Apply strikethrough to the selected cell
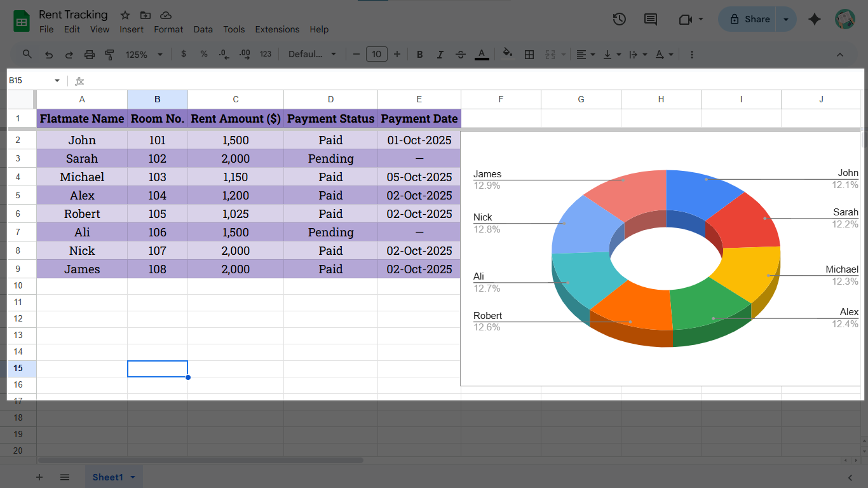This screenshot has width=868, height=488. (x=460, y=55)
